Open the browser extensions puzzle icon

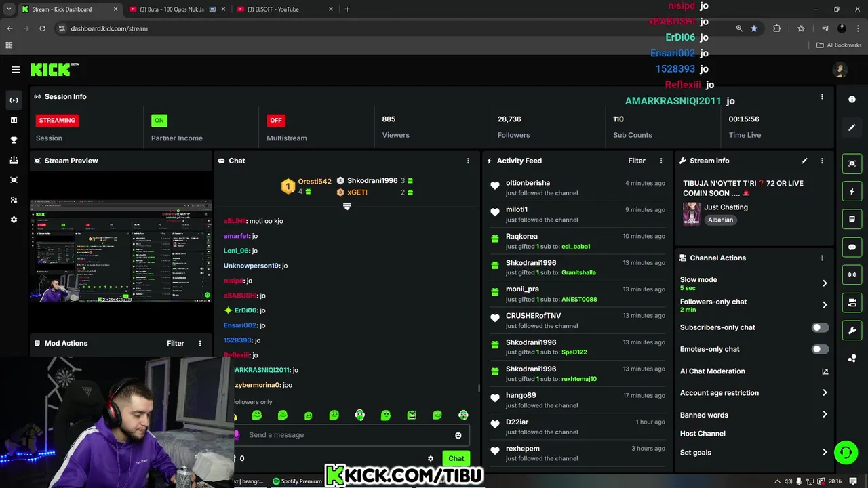[x=777, y=28]
